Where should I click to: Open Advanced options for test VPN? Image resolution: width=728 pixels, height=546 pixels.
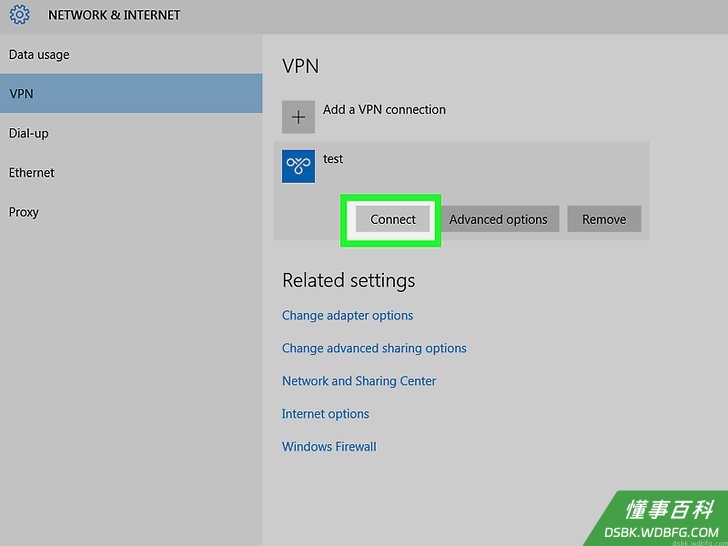click(498, 219)
